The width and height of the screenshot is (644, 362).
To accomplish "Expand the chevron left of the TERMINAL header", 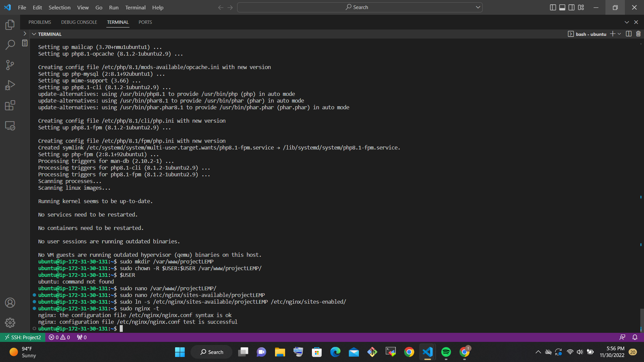I will (x=25, y=34).
